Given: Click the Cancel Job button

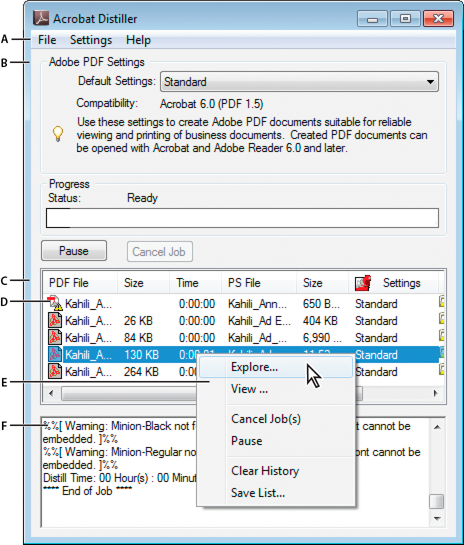Looking at the screenshot, I should [159, 252].
